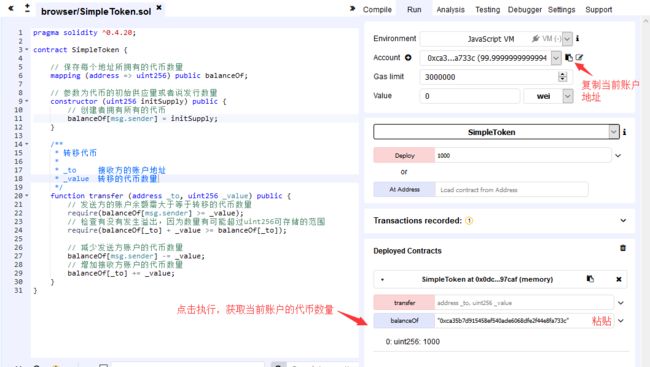Click the scroll up arrow of right panel

point(646,20)
